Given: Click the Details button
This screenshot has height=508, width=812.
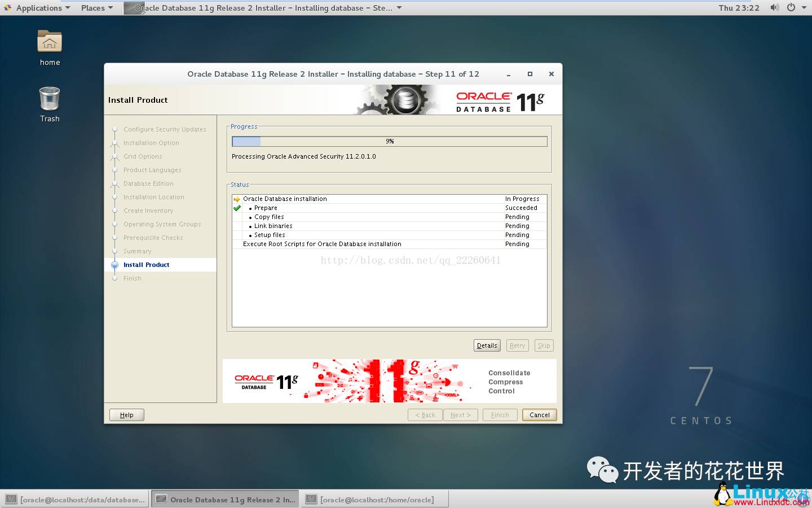Looking at the screenshot, I should tap(487, 345).
